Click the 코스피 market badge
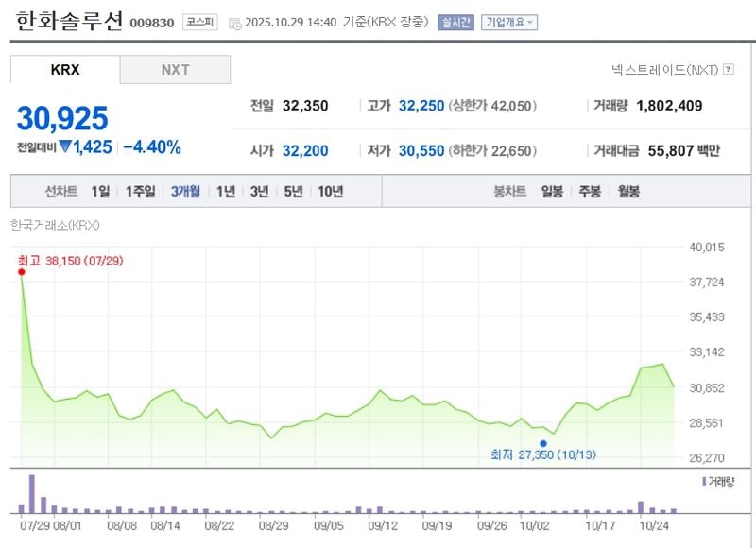756x548 pixels. pyautogui.click(x=200, y=22)
